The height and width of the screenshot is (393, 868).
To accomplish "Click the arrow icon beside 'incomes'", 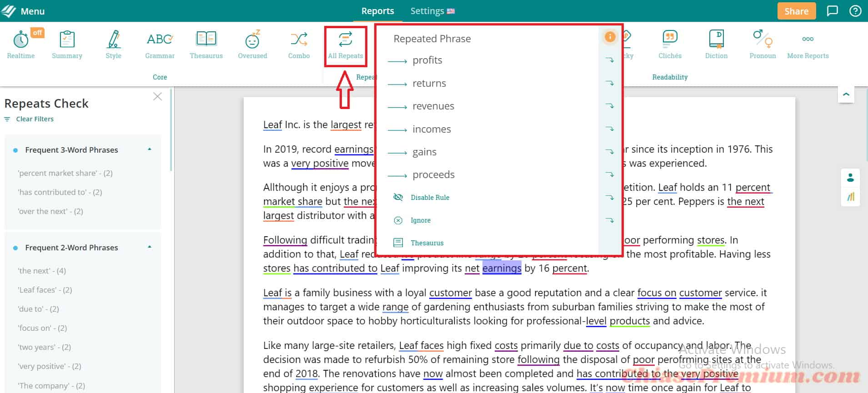I will pyautogui.click(x=610, y=129).
